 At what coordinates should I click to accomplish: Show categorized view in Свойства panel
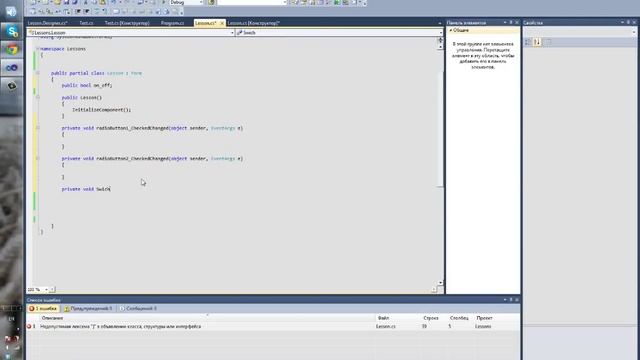click(528, 42)
